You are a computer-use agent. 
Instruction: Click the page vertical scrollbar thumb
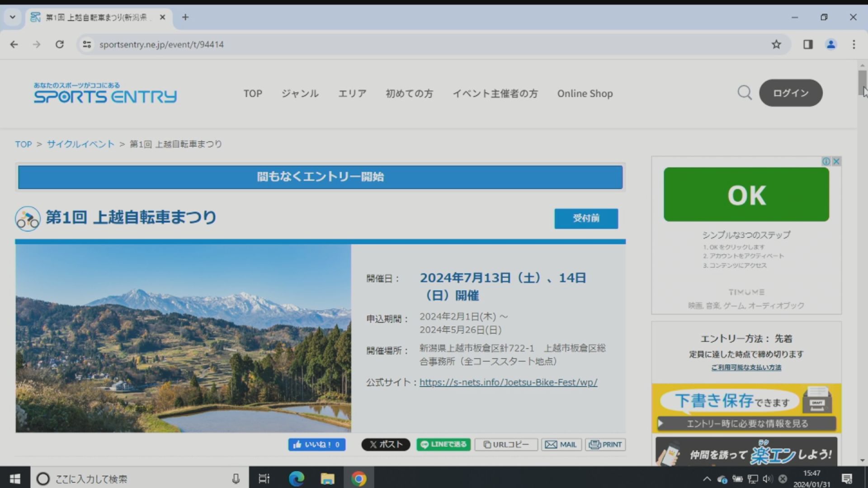pos(862,83)
